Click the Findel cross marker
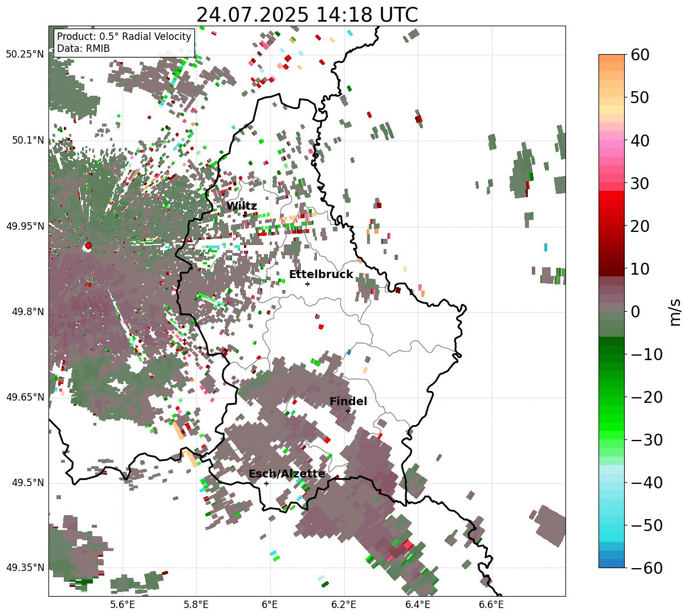This screenshot has width=688, height=616. click(x=348, y=411)
